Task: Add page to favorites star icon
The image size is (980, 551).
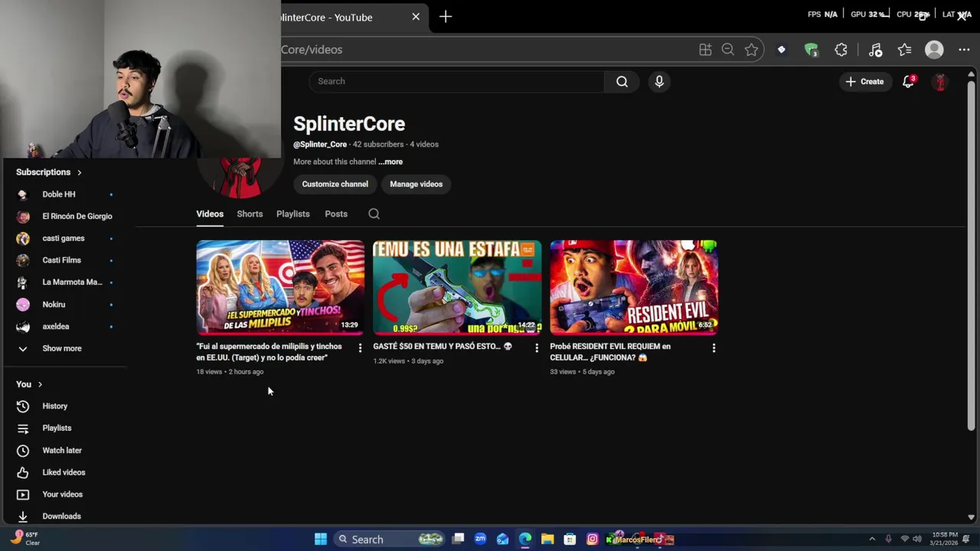Action: pos(751,50)
